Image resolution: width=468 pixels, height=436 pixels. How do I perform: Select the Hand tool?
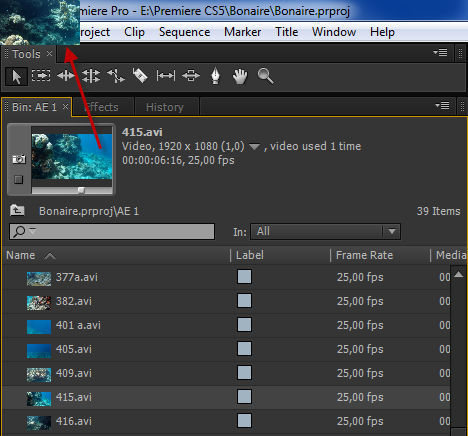point(240,76)
